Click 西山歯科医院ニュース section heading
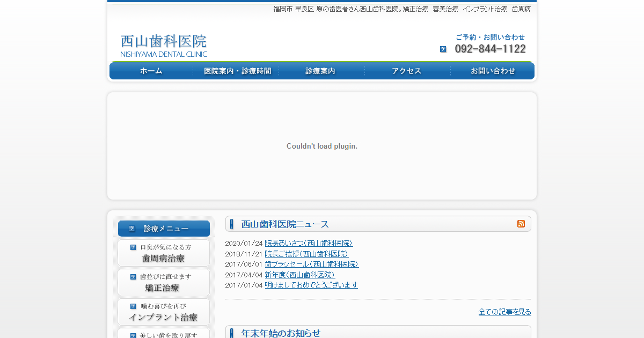The height and width of the screenshot is (338, 644). [285, 224]
